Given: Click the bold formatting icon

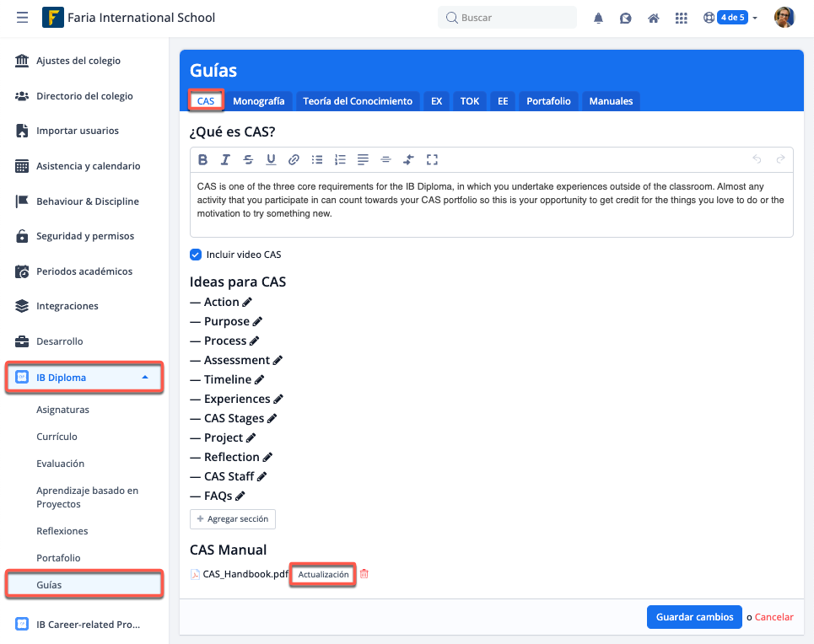Looking at the screenshot, I should (202, 159).
